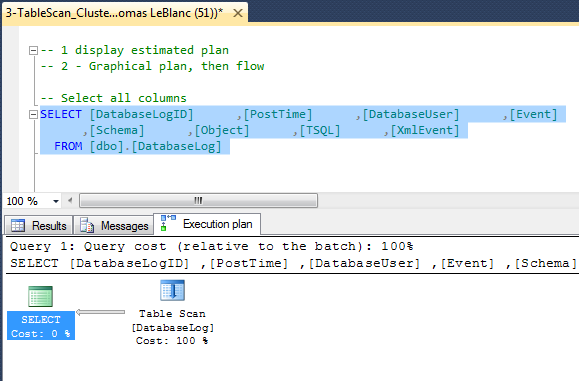Click the plan's SELECT [DatabaseLogID] statement text
The height and width of the screenshot is (381, 579).
293,264
